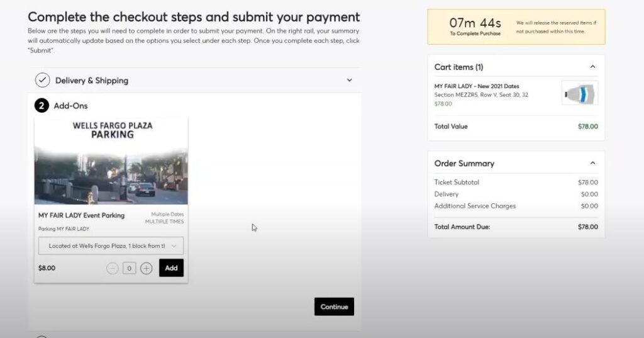Collapse the Cart items panel
The image size is (644, 338).
point(592,67)
